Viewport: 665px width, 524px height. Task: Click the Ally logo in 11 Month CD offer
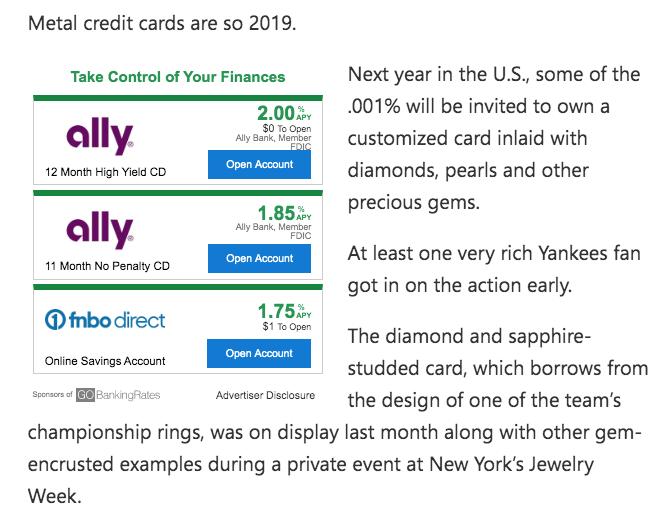click(100, 230)
